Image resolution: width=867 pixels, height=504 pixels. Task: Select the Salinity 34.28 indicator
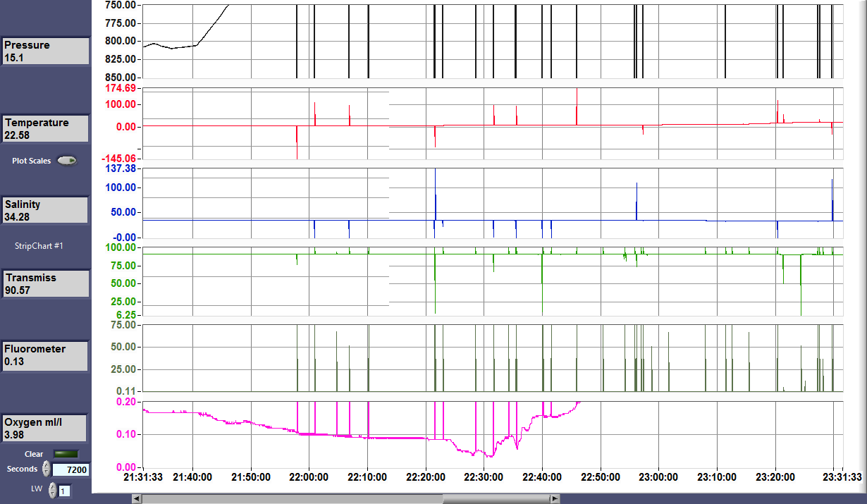pyautogui.click(x=45, y=210)
